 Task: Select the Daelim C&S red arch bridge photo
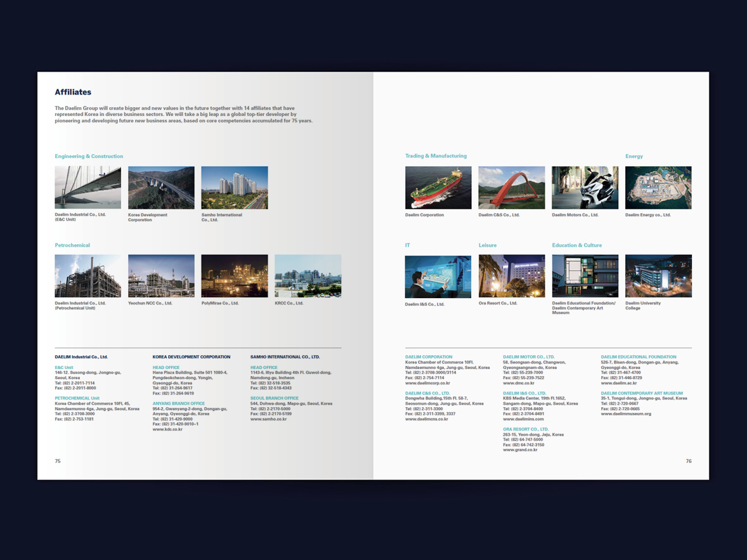[x=512, y=187]
